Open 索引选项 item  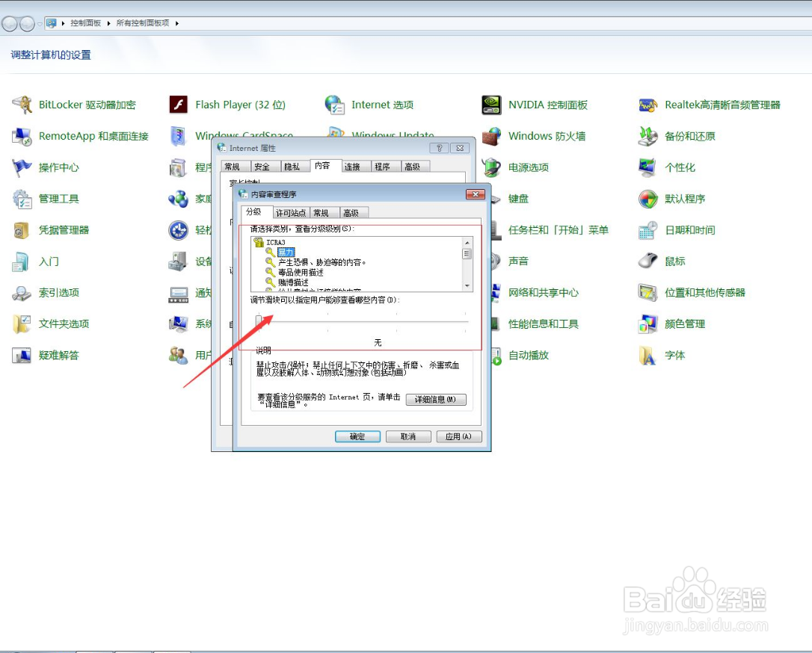(46, 293)
